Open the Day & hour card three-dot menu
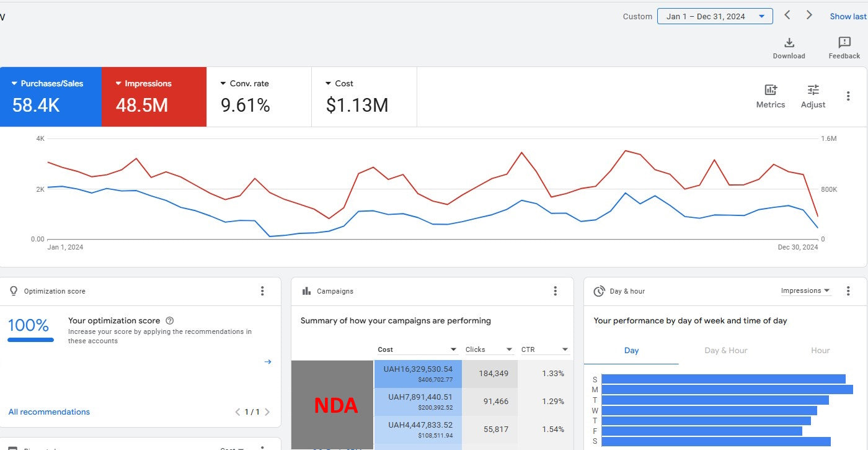This screenshot has width=868, height=450. pos(848,291)
